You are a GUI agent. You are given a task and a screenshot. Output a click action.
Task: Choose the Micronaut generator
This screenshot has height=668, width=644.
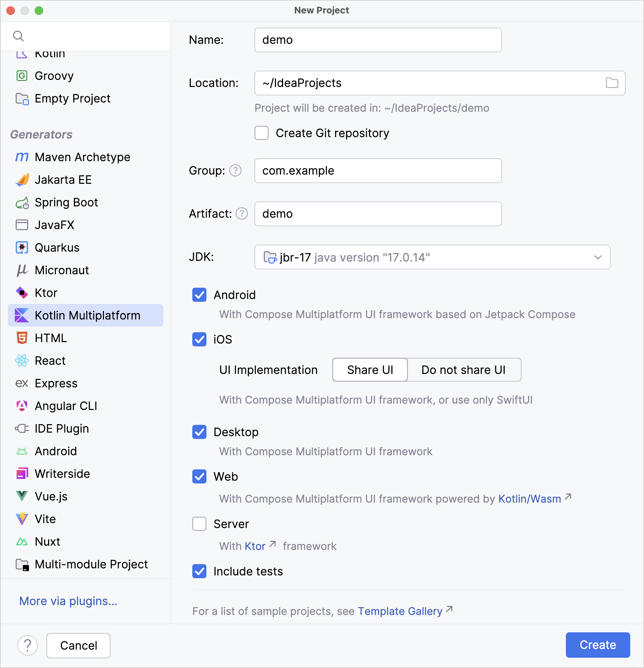tap(62, 270)
